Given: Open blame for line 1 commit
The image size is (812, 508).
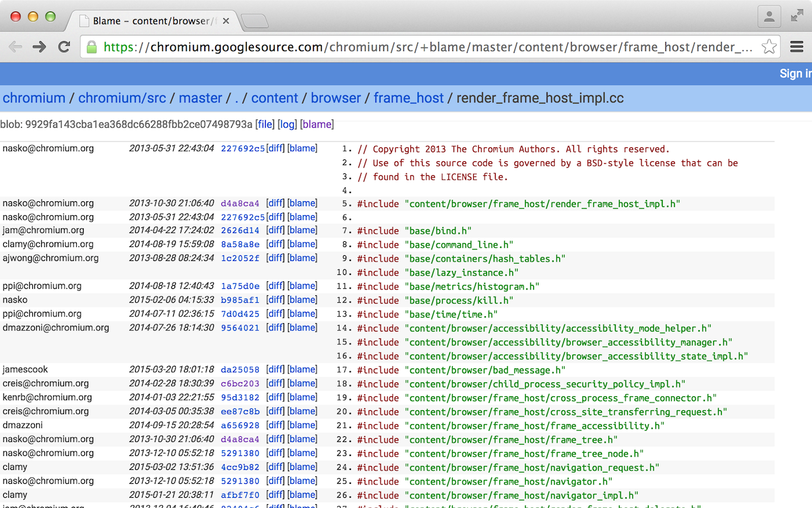Looking at the screenshot, I should coord(303,149).
